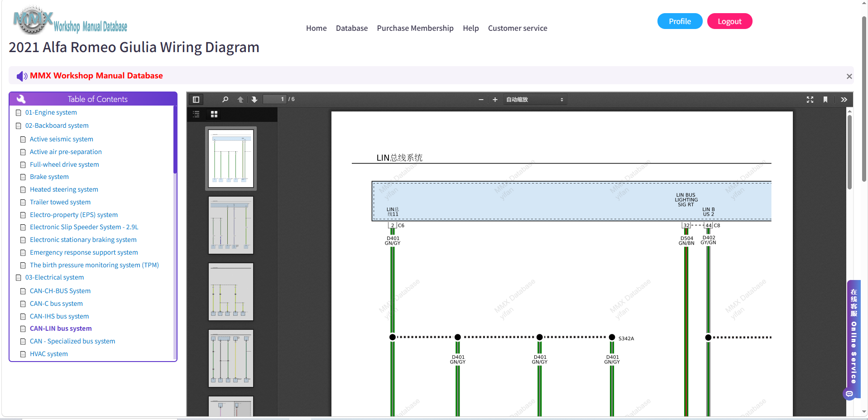Open Full-wheel drive system entry

64,165
